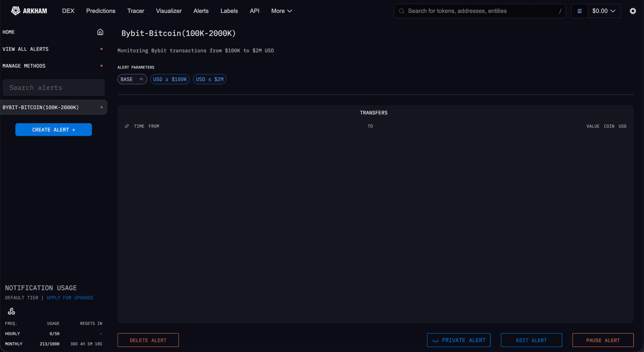
Task: Click the USD column header in Transfers
Action: [x=623, y=126]
